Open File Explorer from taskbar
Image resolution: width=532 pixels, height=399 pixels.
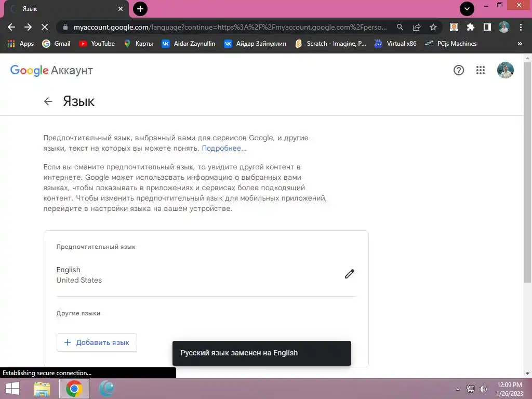[x=42, y=389]
